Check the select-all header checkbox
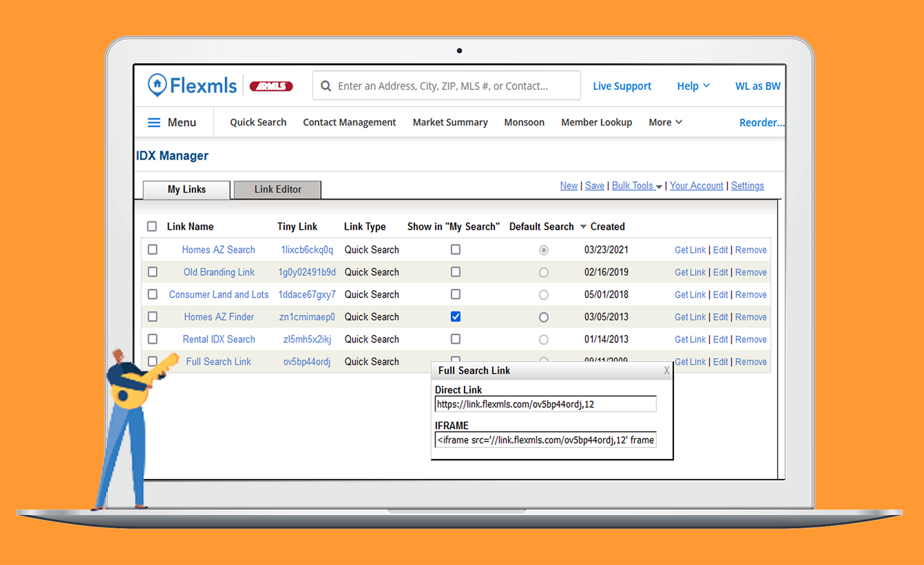Viewport: 924px width, 565px height. pyautogui.click(x=152, y=226)
